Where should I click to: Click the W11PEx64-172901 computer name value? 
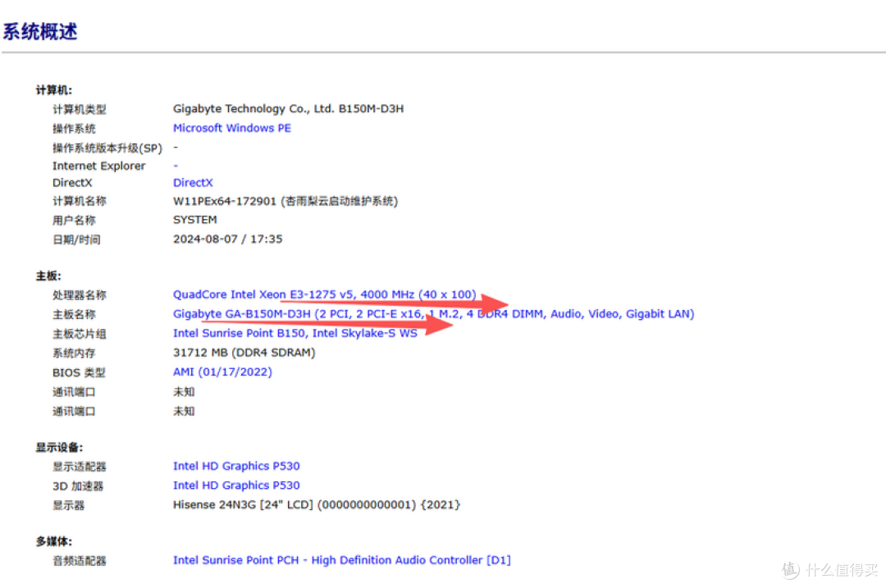[285, 202]
